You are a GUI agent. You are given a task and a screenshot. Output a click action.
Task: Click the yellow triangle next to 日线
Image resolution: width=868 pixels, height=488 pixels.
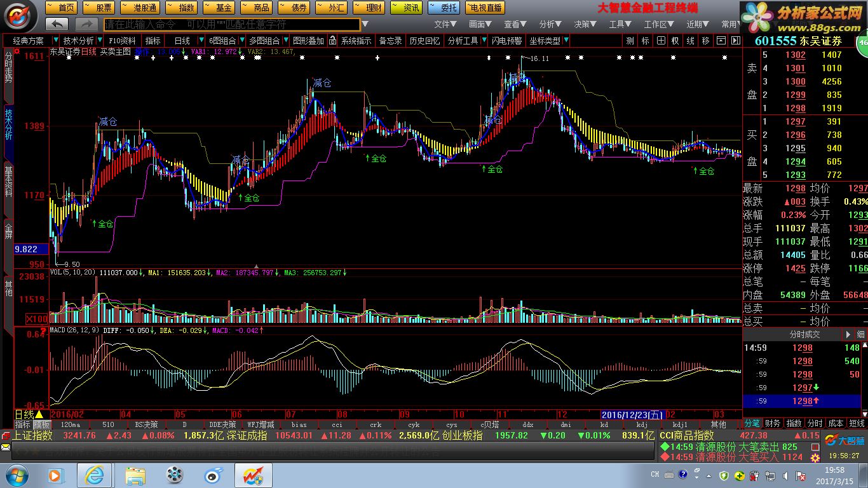coord(39,414)
